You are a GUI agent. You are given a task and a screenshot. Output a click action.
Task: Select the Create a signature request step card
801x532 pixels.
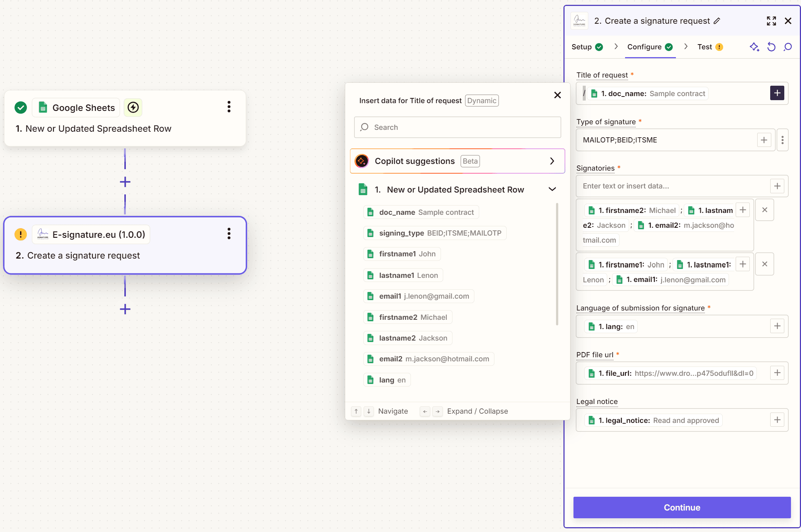point(125,245)
